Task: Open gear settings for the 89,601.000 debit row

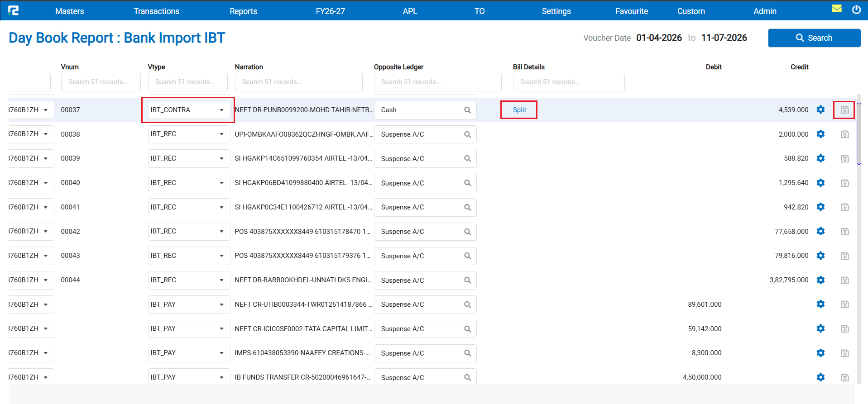Action: (x=820, y=304)
